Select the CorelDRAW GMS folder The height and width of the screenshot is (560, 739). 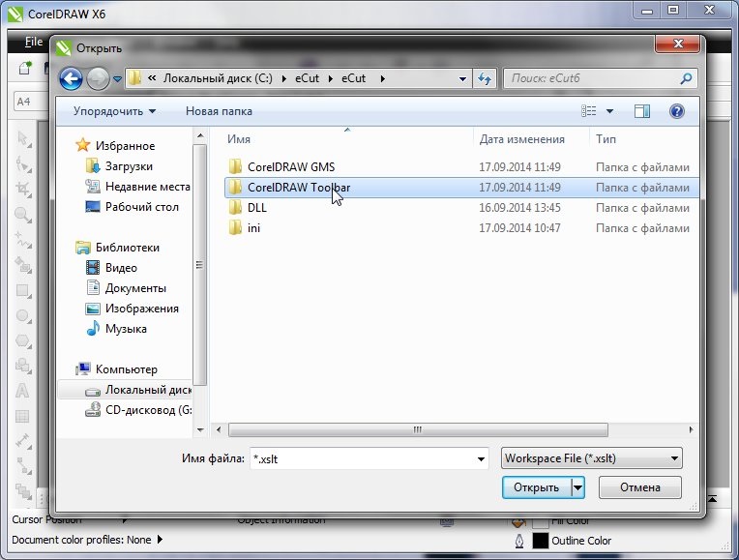tap(291, 167)
